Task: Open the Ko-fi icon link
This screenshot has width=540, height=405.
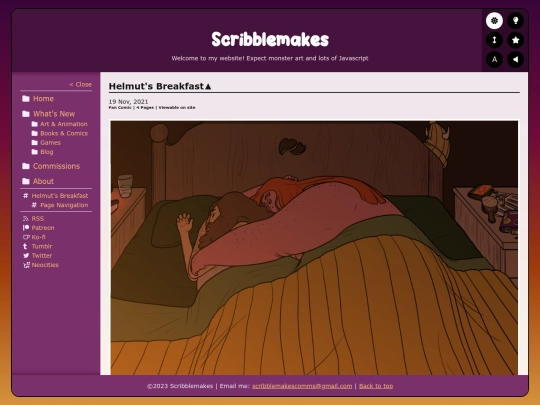Action: pyautogui.click(x=26, y=237)
